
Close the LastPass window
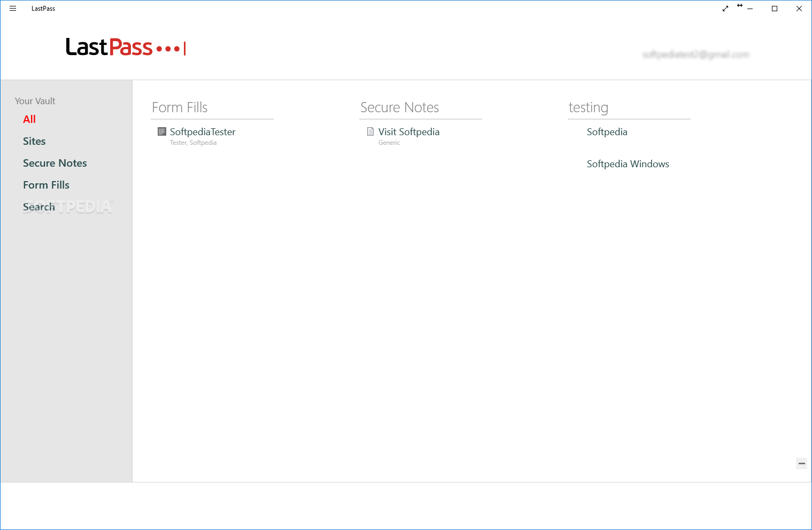pos(799,9)
